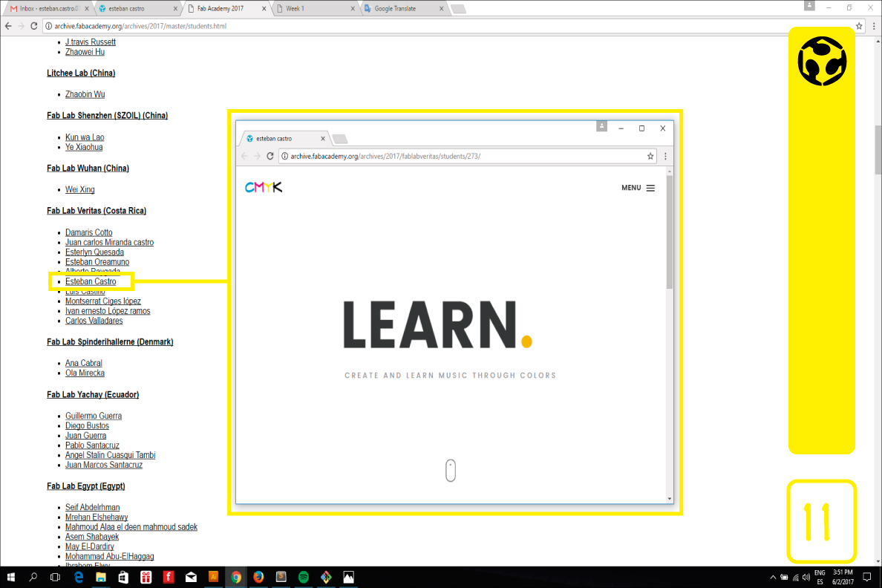Open the taskbar search magnifier
882x588 pixels.
pos(33,578)
